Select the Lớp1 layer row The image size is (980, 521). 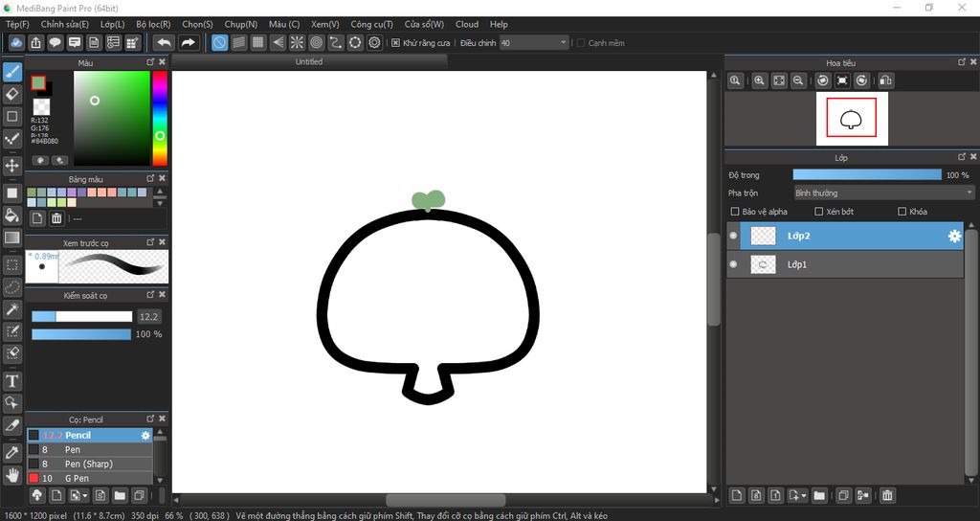(845, 264)
